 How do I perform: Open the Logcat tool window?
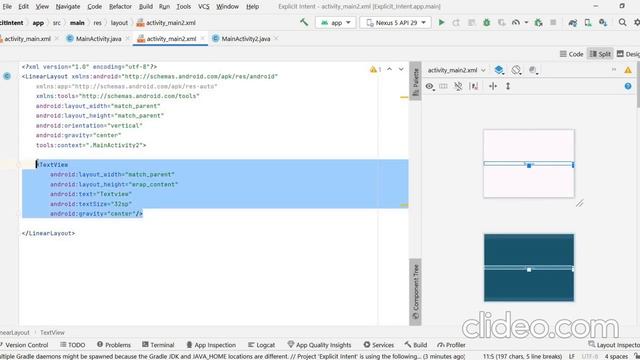point(261,345)
